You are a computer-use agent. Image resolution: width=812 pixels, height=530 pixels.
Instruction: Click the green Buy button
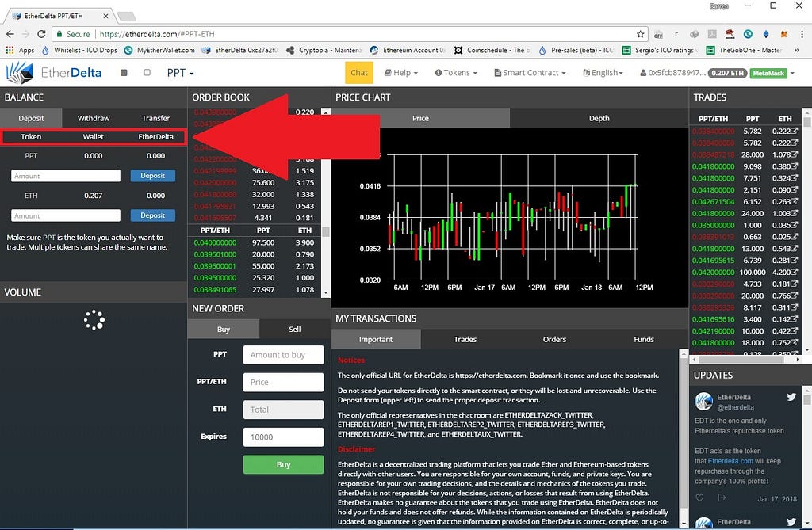click(283, 465)
